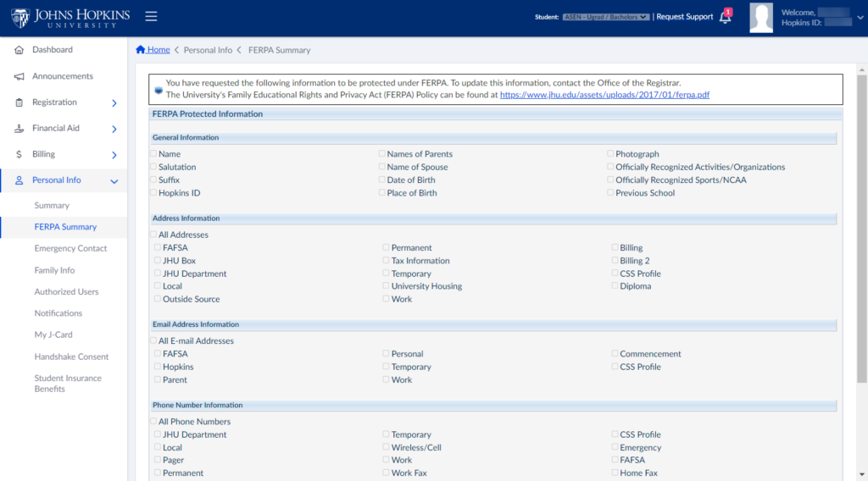The height and width of the screenshot is (481, 868).
Task: Toggle the Date of Birth checkbox
Action: click(382, 180)
